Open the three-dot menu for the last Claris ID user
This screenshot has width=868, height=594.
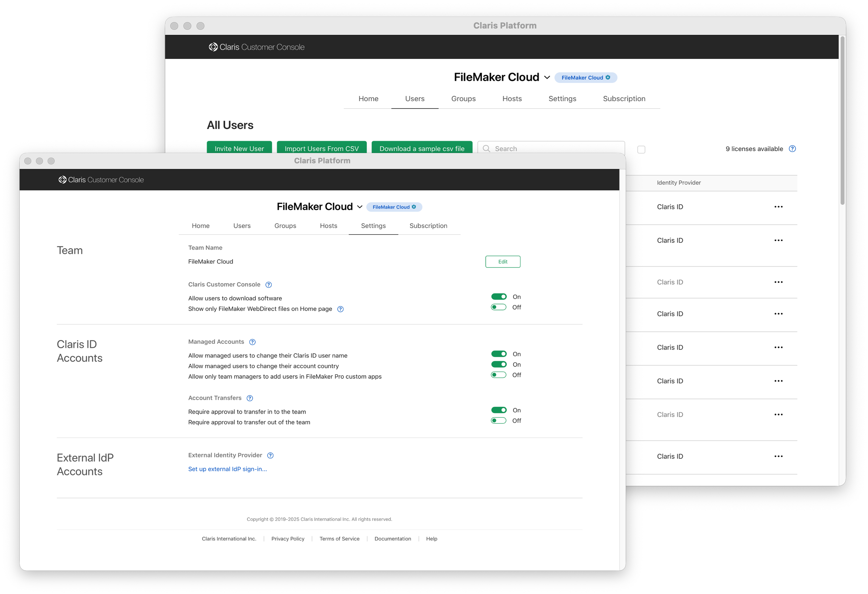(778, 457)
